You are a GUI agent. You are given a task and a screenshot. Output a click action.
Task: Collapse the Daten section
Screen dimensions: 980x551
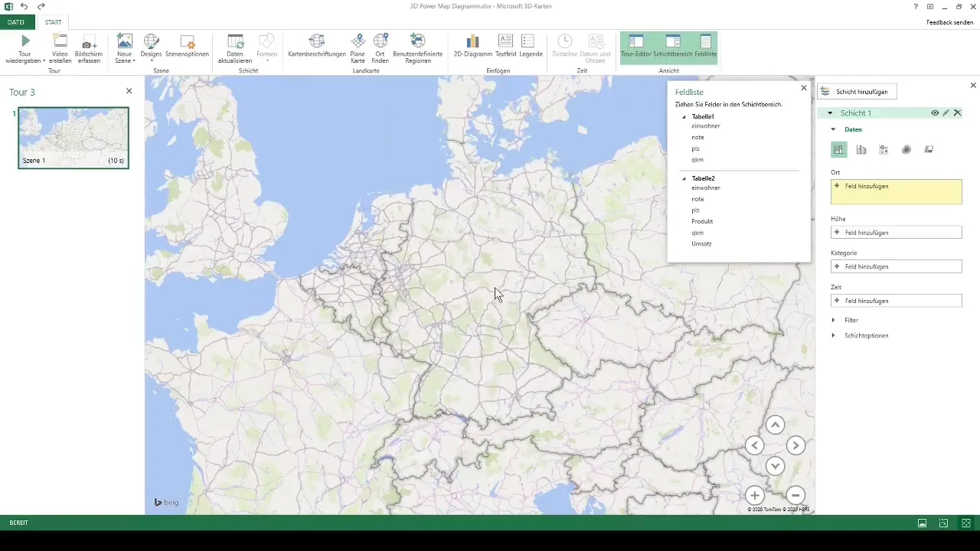point(833,129)
